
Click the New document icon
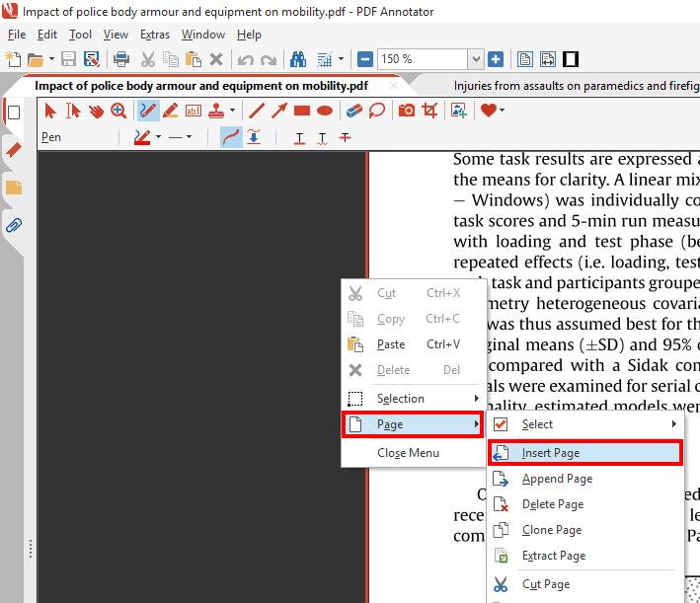point(13,59)
